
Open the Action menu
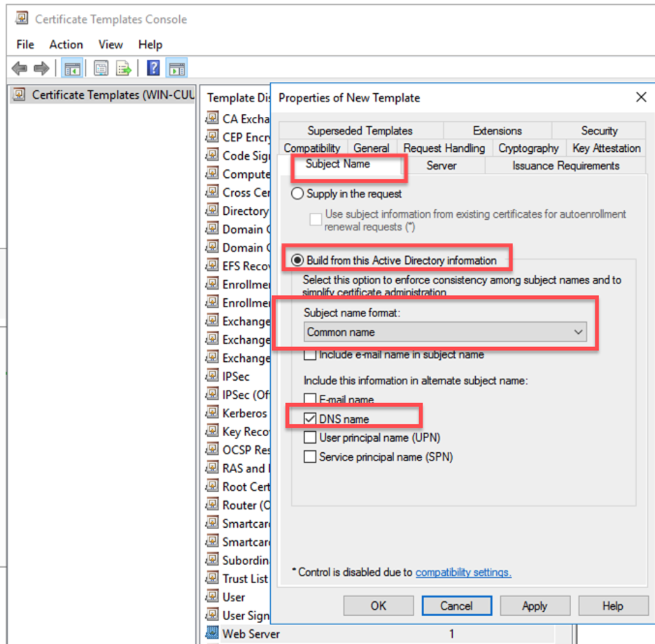click(66, 44)
